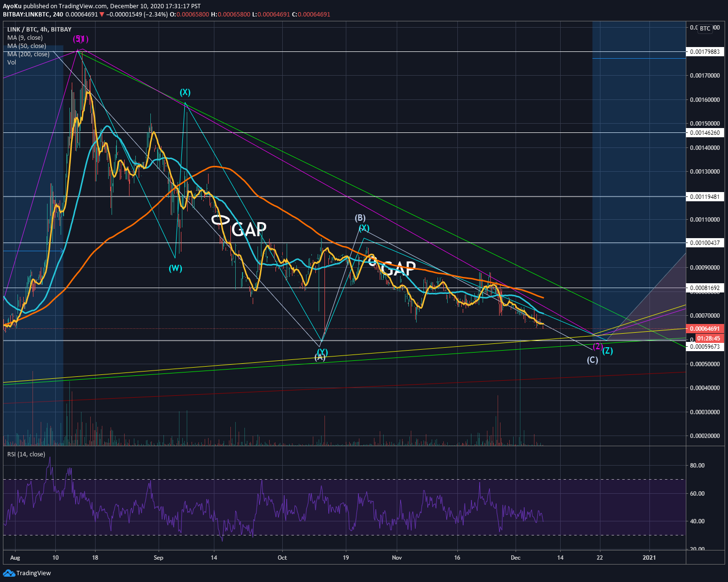Select the Vol indicator legend
Image resolution: width=728 pixels, height=582 pixels.
tap(12, 63)
